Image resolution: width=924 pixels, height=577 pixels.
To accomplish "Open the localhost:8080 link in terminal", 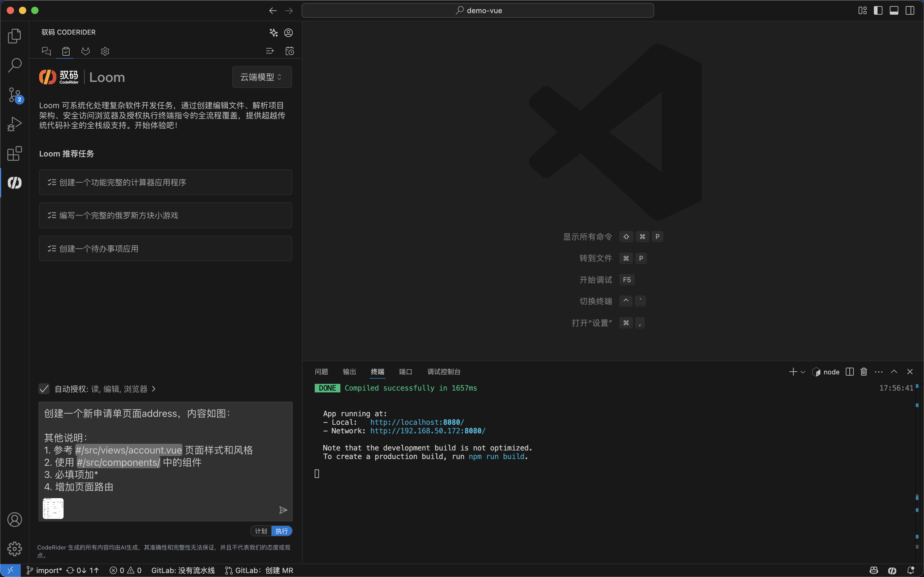I will [x=416, y=422].
